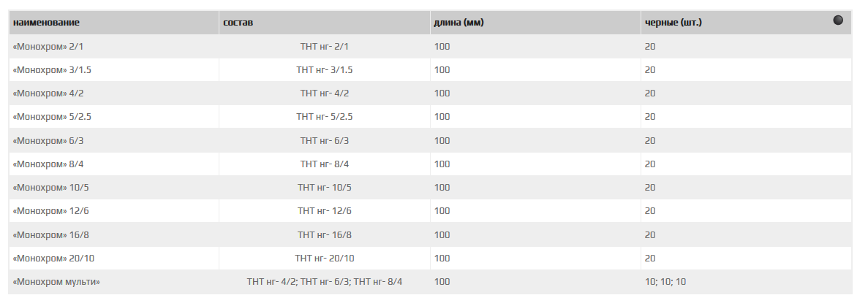
Task: Click the multi-composition cell ТНТ нг- 4/2; 6/3; 8/4
Action: click(x=325, y=281)
